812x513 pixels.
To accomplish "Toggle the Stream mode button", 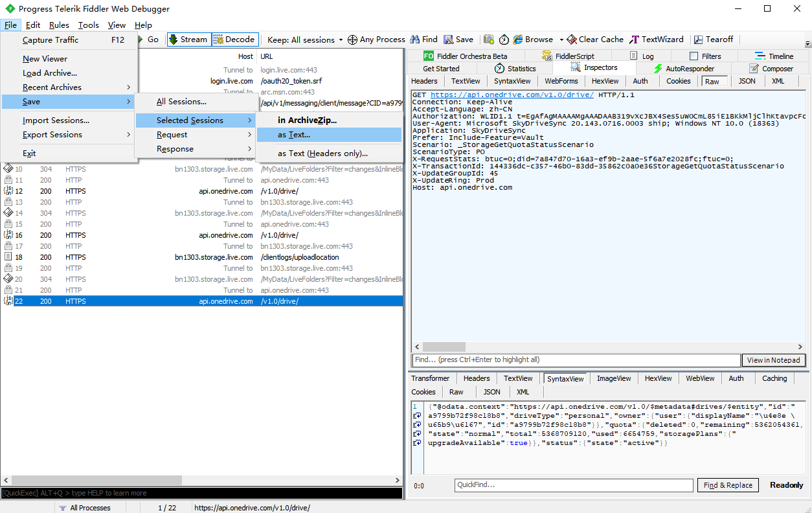I will (x=188, y=40).
